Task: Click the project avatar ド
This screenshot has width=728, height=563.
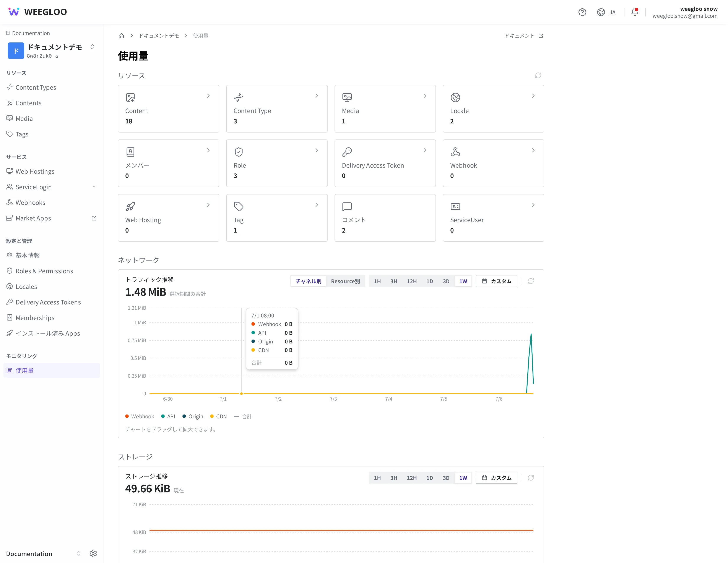Action: [x=16, y=51]
